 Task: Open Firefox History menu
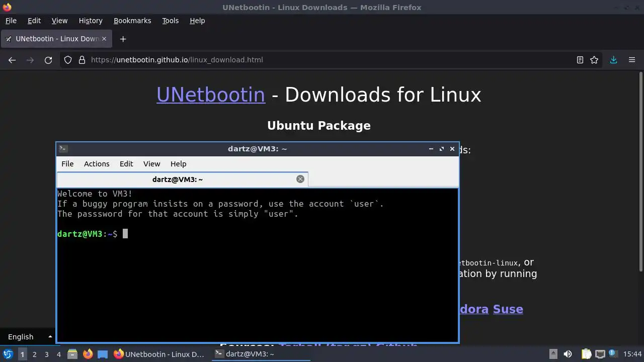point(91,21)
